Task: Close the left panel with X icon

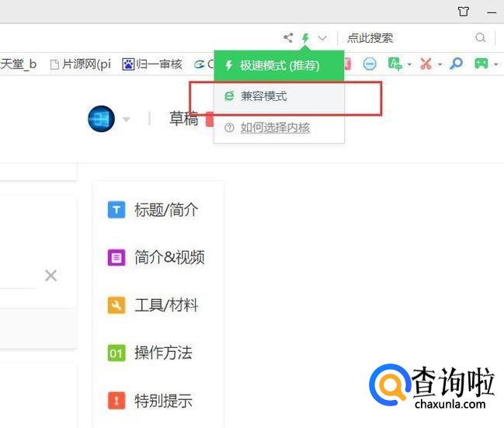Action: pos(50,276)
